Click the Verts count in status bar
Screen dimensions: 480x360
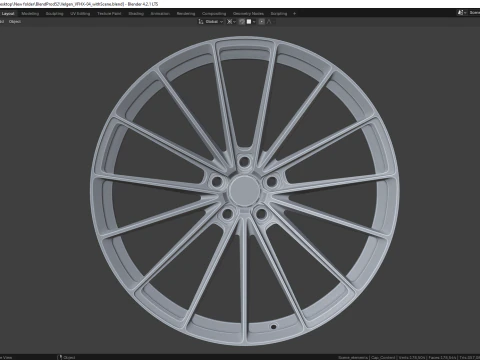pos(412,357)
